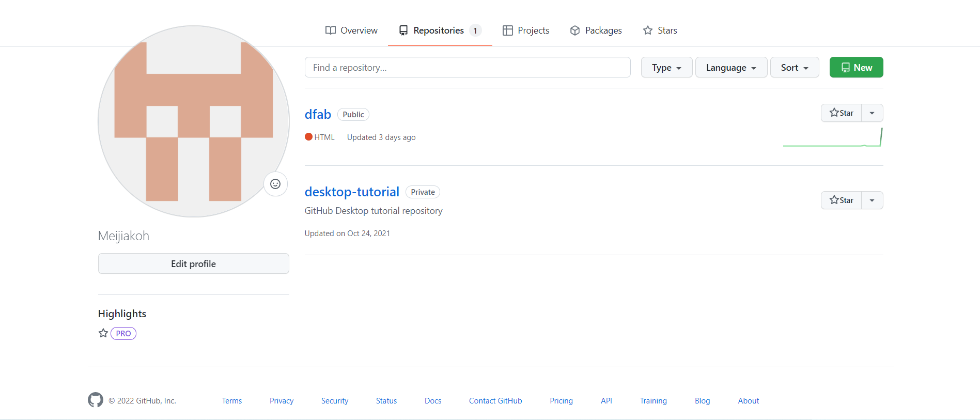This screenshot has width=980, height=420.
Task: Switch to the Projects tab
Action: (x=526, y=30)
